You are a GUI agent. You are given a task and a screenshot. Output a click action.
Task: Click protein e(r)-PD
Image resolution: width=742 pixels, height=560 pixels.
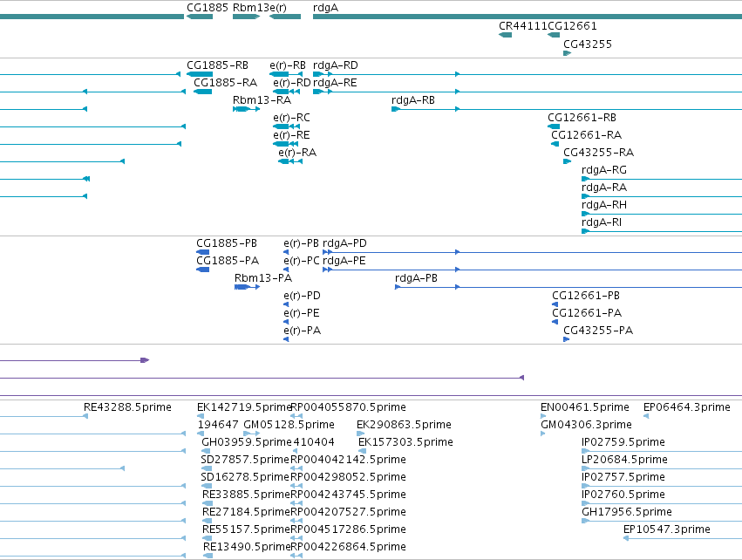point(302,296)
